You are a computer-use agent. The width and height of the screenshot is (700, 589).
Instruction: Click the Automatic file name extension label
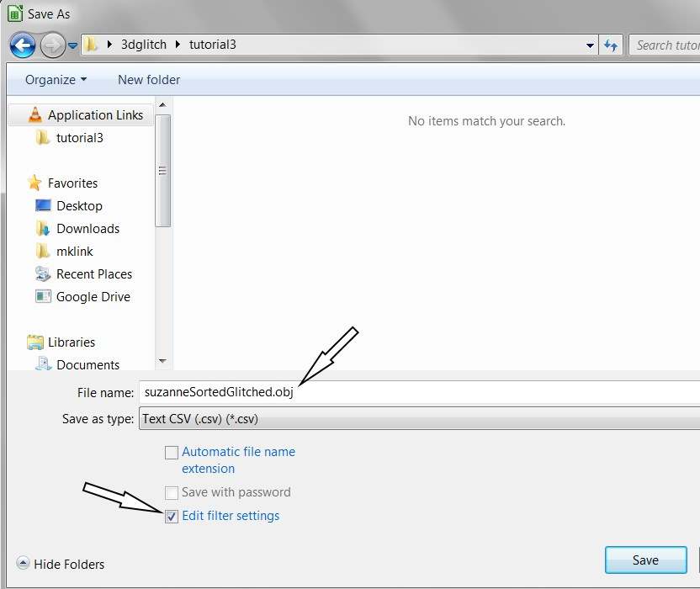238,460
